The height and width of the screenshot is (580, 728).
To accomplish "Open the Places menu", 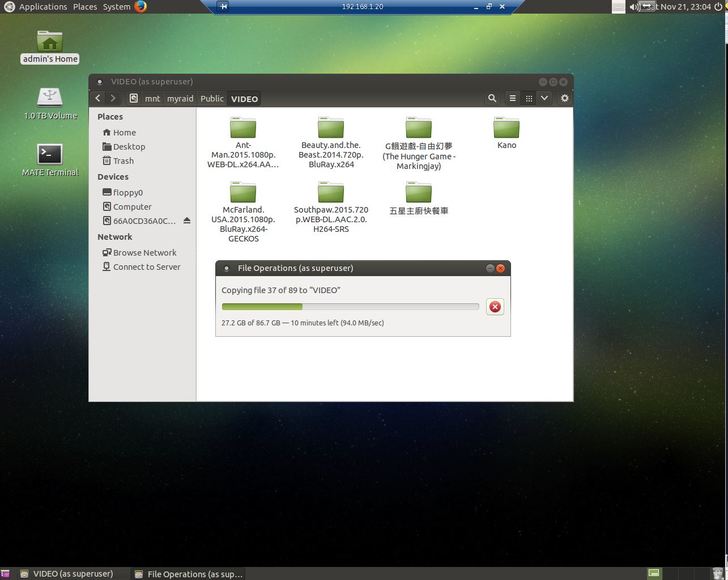I will 85,7.
